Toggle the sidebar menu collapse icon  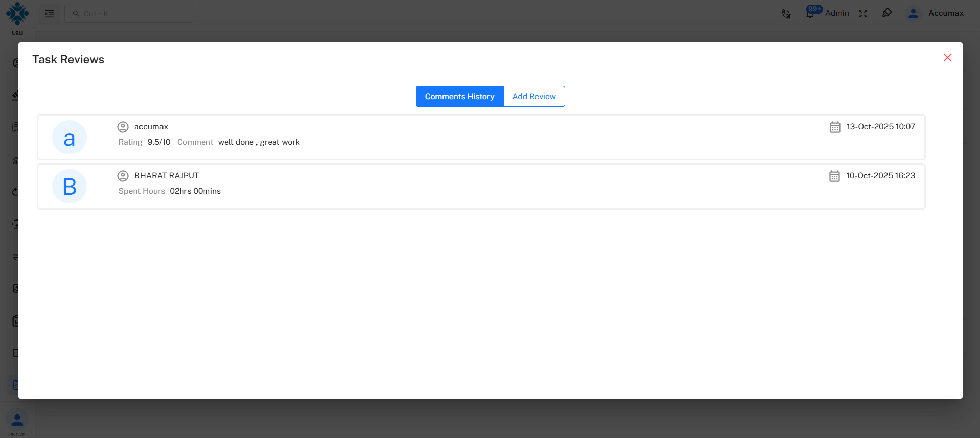[50, 14]
